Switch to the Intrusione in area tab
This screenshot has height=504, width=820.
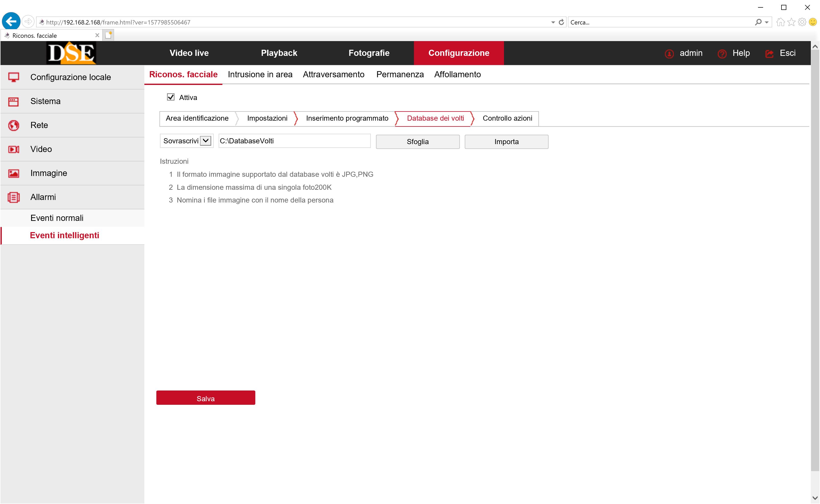coord(260,74)
